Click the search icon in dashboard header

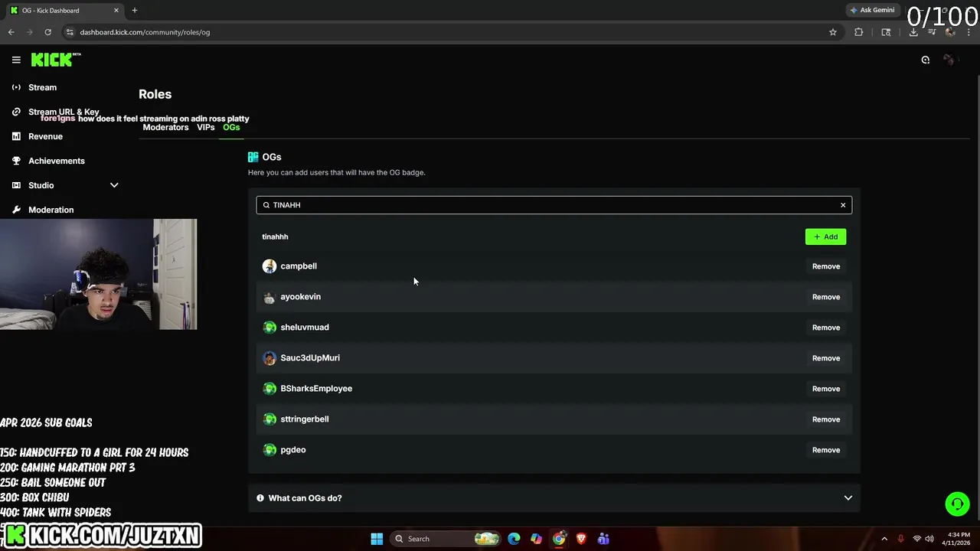(x=925, y=60)
